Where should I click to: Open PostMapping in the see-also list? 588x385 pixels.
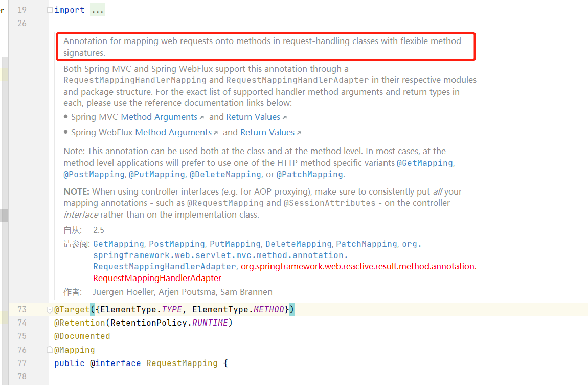(x=177, y=244)
